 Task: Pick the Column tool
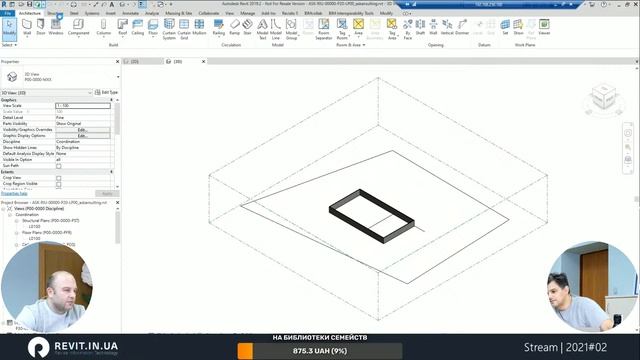103,27
